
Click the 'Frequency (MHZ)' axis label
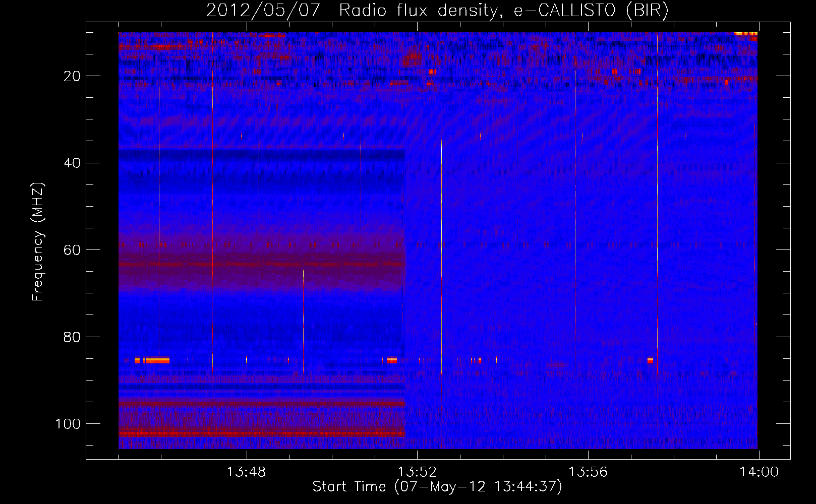pyautogui.click(x=38, y=242)
